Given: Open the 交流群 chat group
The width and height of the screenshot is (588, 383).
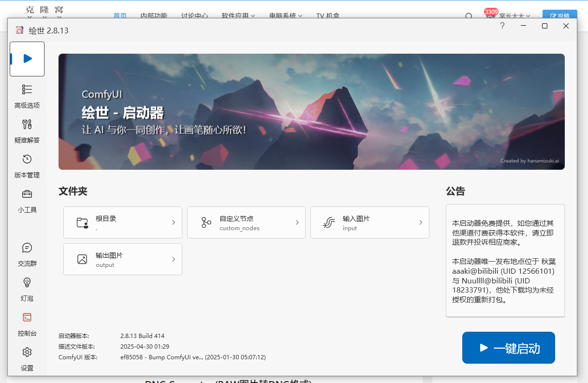Looking at the screenshot, I should (27, 254).
